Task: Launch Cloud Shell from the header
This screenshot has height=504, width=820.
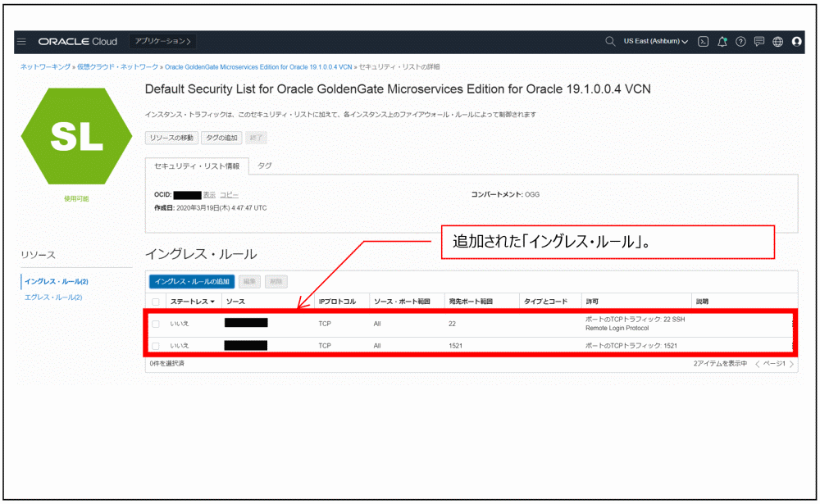Action: tap(703, 41)
